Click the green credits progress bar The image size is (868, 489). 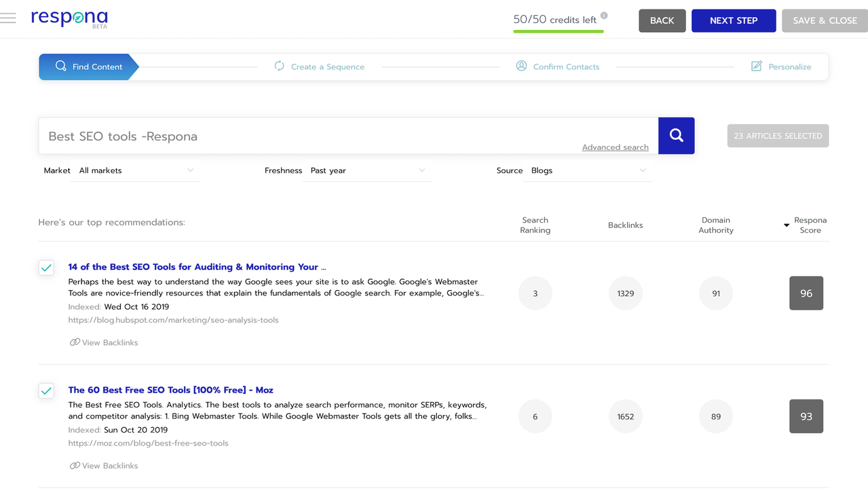558,31
